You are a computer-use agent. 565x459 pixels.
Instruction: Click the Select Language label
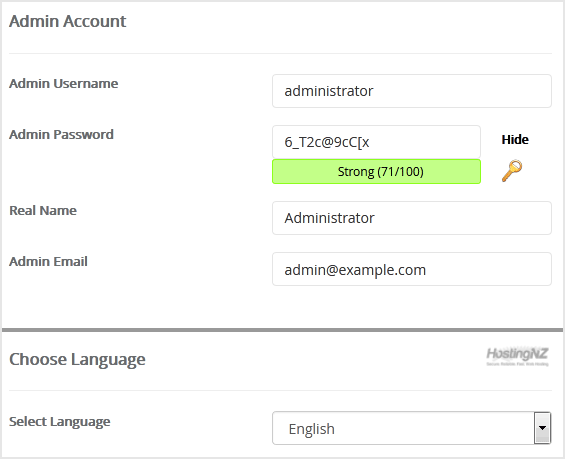[59, 422]
